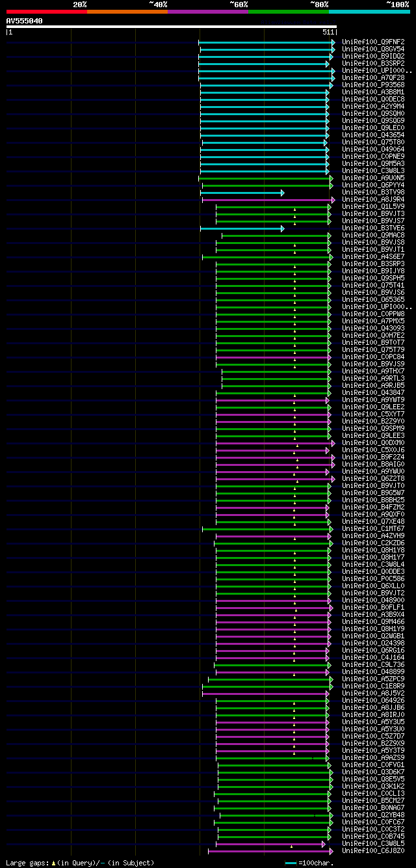Select label UniRef100_A8J9R4
The width and height of the screenshot is (416, 868).
tap(374, 199)
